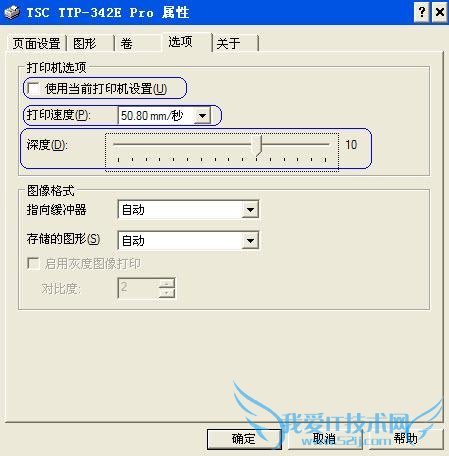Click the 深度 slider thumb
This screenshot has width=449, height=456.
pos(258,146)
